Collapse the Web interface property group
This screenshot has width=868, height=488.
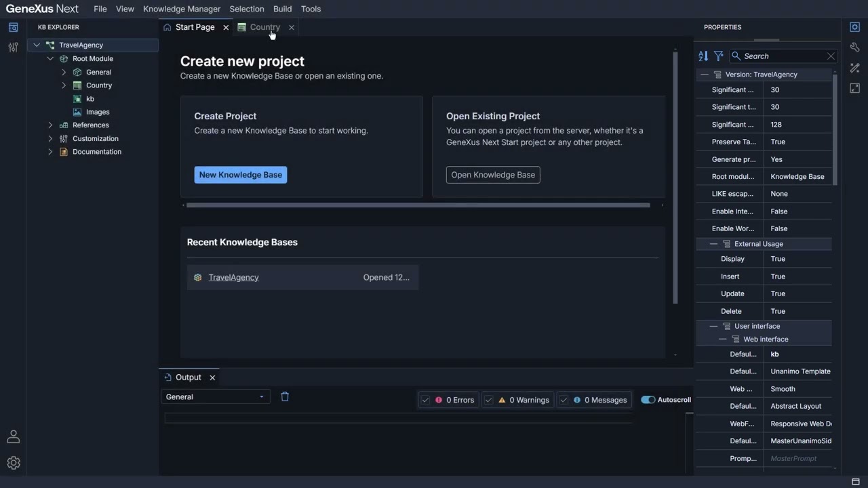(722, 340)
